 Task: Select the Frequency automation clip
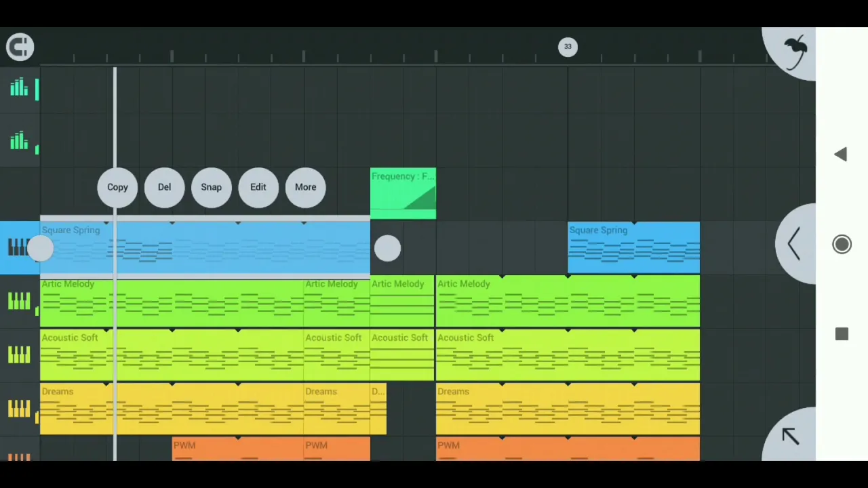coord(403,193)
